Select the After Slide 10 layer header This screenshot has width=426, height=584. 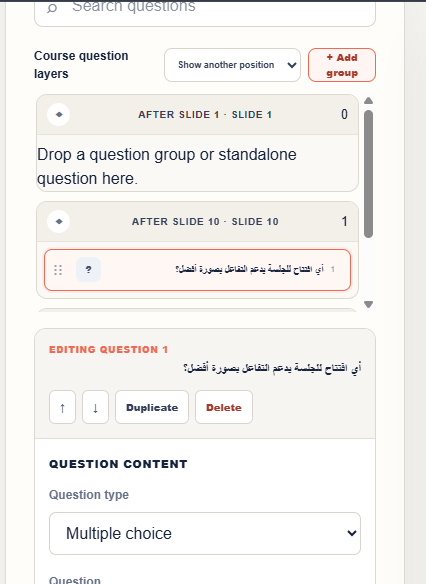(197, 222)
